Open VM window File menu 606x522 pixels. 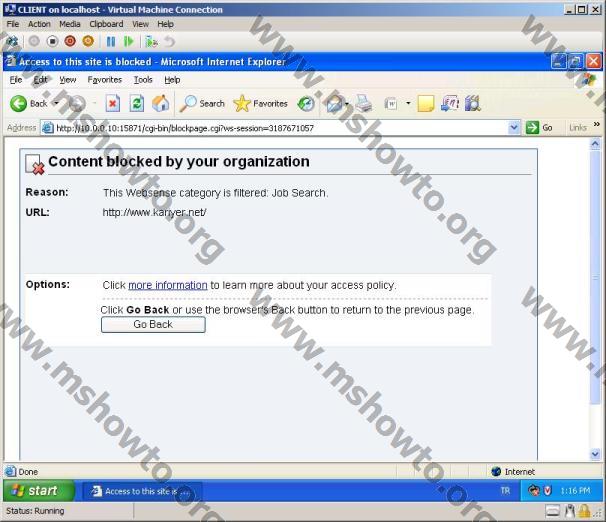(13, 24)
